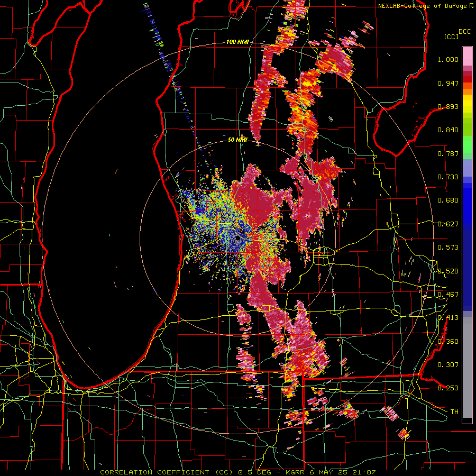Click the 0.467 scale value
The height and width of the screenshot is (476, 476).
pos(448,295)
